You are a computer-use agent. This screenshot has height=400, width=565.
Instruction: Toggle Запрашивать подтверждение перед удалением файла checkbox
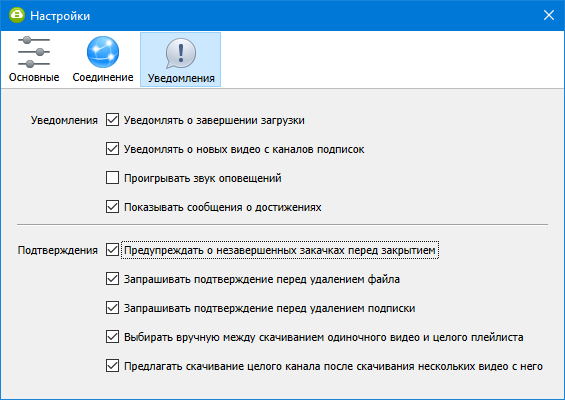(x=112, y=279)
